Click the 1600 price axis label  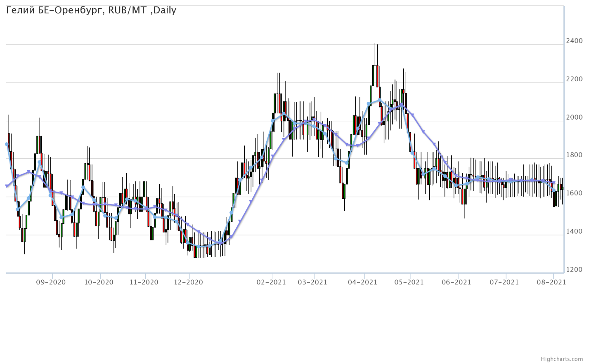click(575, 193)
